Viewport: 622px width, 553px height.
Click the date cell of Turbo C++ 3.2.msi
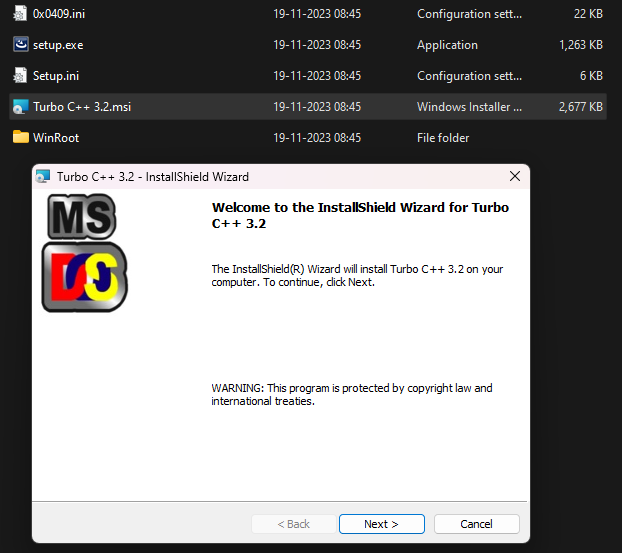pos(317,107)
